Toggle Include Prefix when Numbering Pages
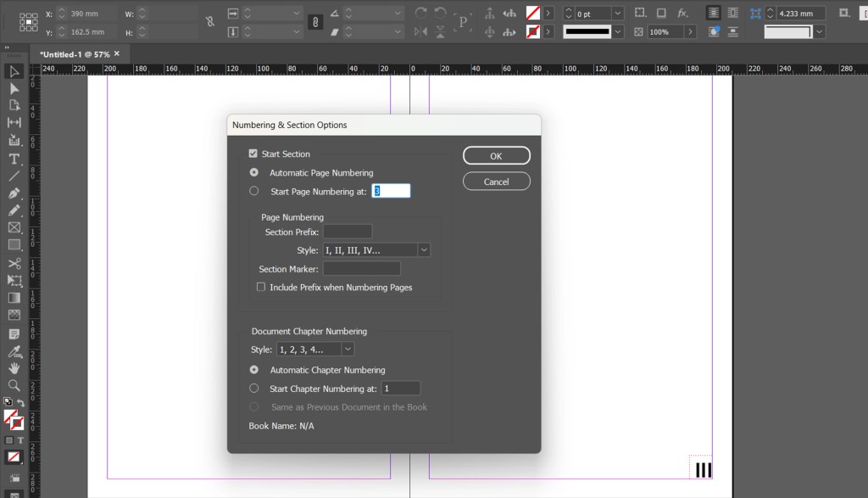 261,287
